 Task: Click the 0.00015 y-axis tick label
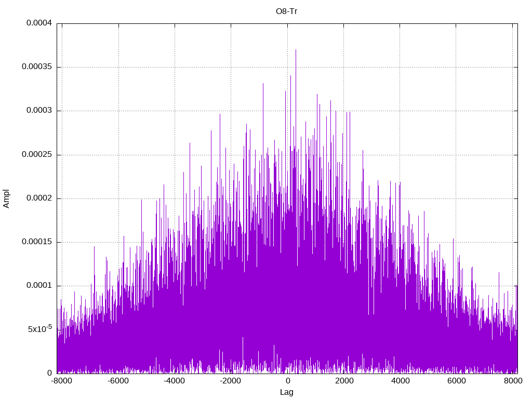pyautogui.click(x=37, y=242)
